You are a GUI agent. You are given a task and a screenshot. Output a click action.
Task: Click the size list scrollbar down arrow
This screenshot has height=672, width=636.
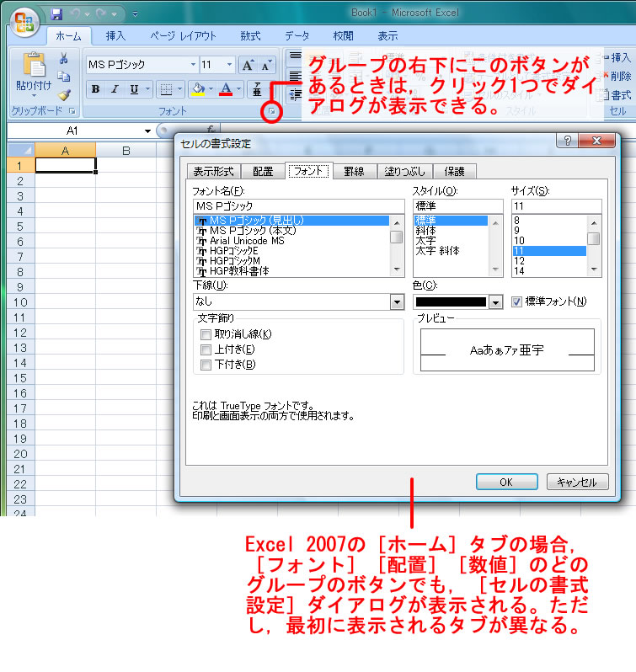point(594,269)
